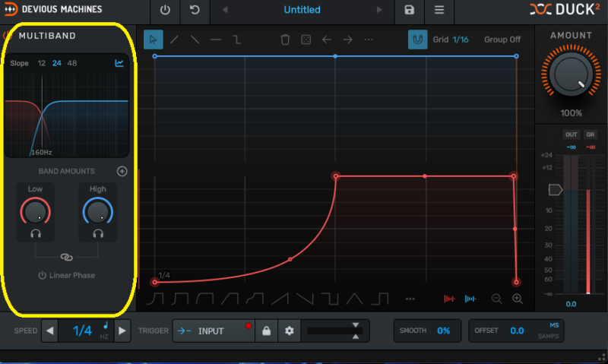
Task: Open the hamburger menu icon
Action: 439,10
